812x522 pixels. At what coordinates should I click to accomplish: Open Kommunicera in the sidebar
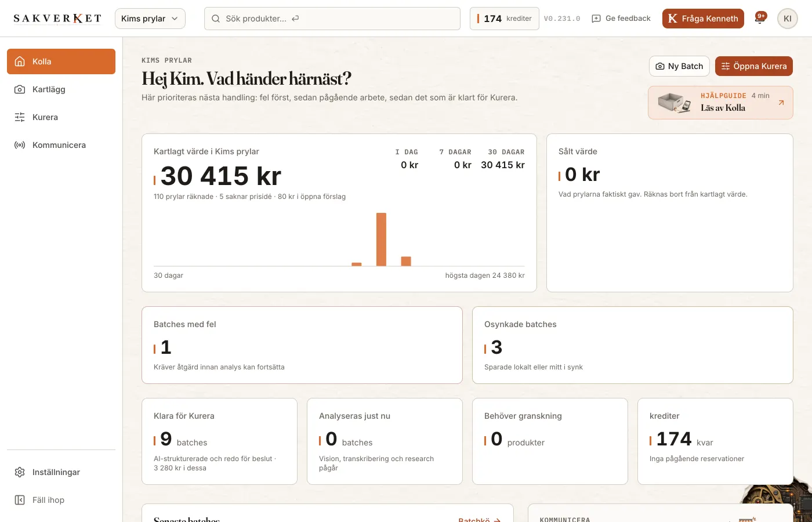pyautogui.click(x=61, y=145)
